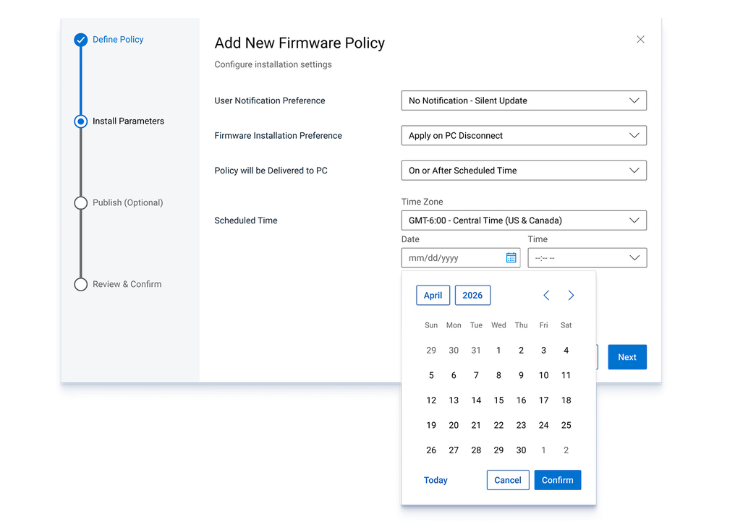Select the Publish (Optional) step circle
Image resolution: width=756 pixels, height=532 pixels.
pos(80,203)
